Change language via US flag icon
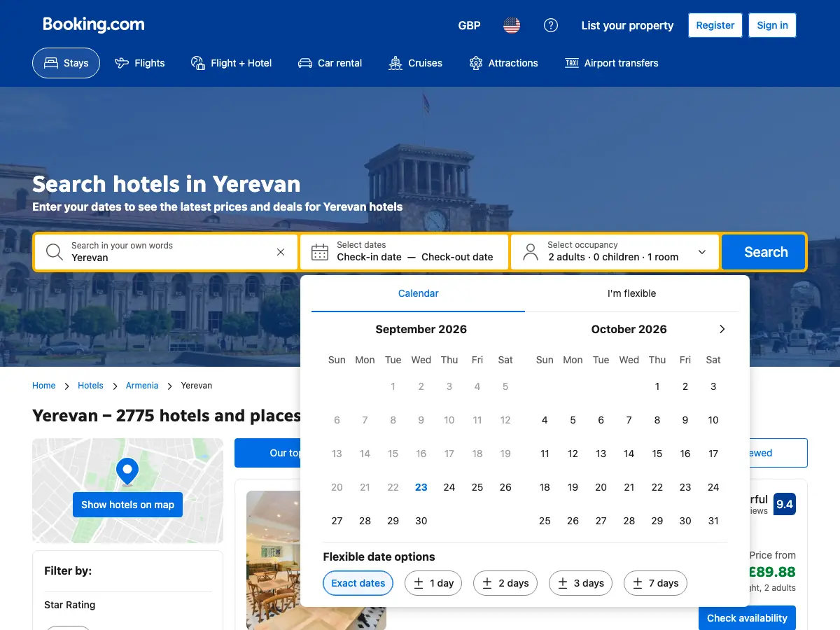Screen dimensions: 840x630 point(512,25)
